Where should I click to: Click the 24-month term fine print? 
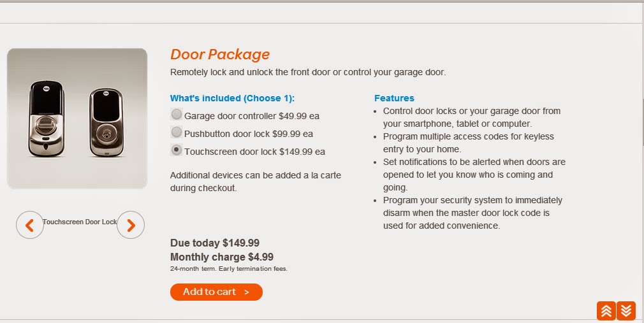229,269
